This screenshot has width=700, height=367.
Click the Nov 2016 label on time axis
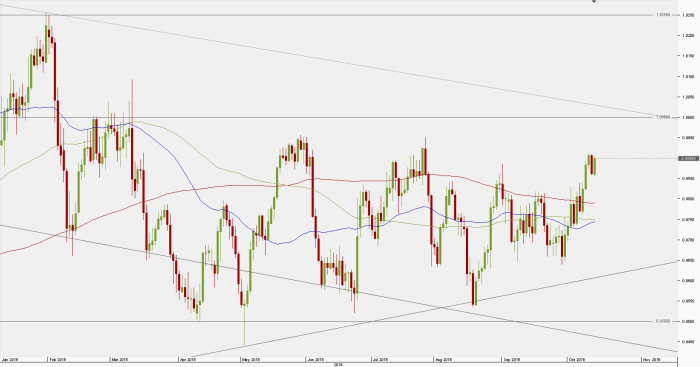[x=651, y=359]
